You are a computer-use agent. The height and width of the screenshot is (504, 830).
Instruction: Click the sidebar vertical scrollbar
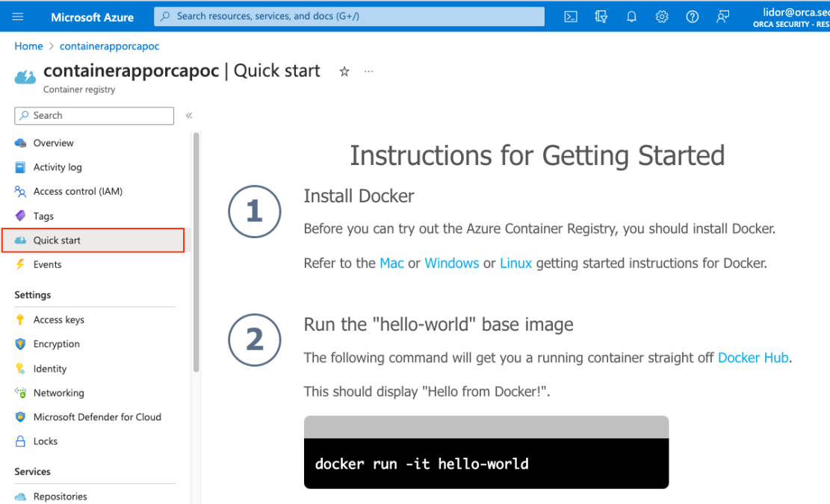[x=196, y=252]
